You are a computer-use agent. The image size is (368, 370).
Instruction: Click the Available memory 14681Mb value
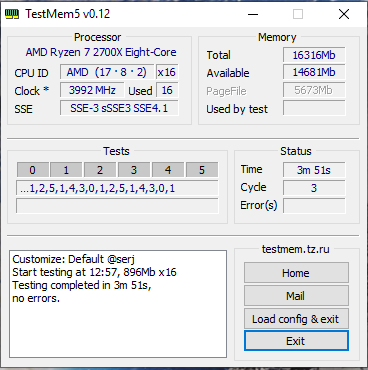(314, 72)
